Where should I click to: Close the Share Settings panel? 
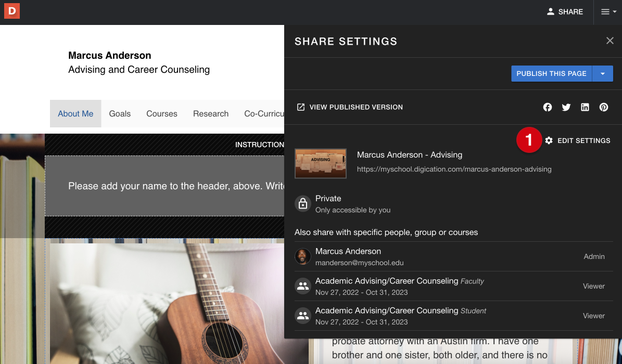point(610,41)
